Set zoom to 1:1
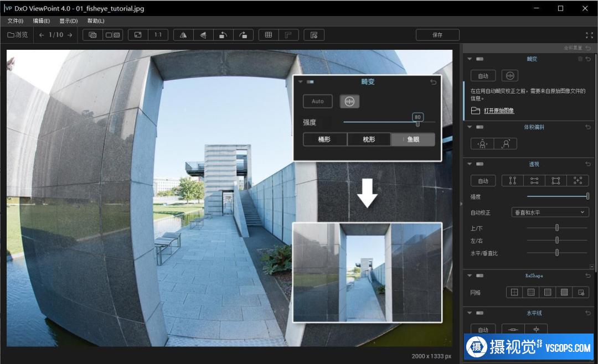The height and width of the screenshot is (364, 598). [x=158, y=35]
